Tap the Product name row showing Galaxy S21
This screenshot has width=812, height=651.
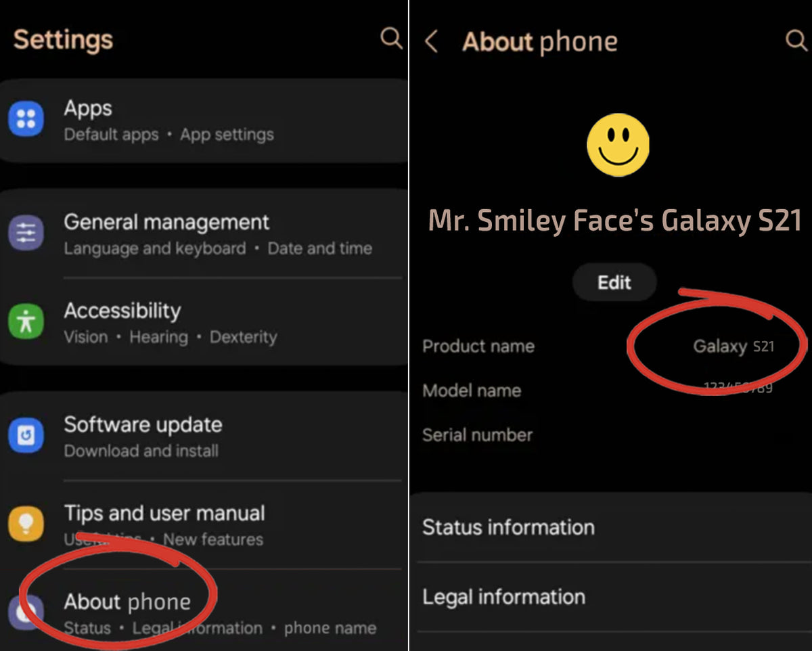[612, 346]
